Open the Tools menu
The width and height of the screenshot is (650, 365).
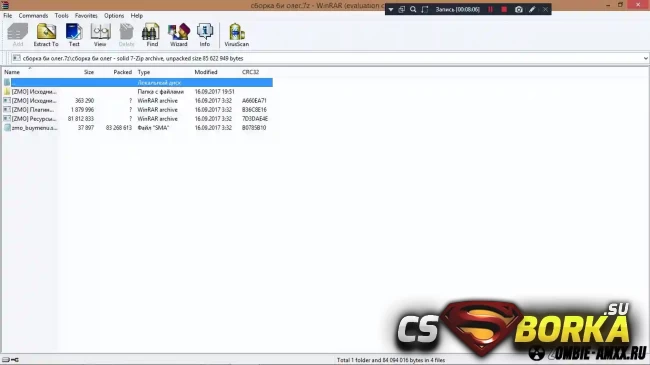(x=61, y=16)
